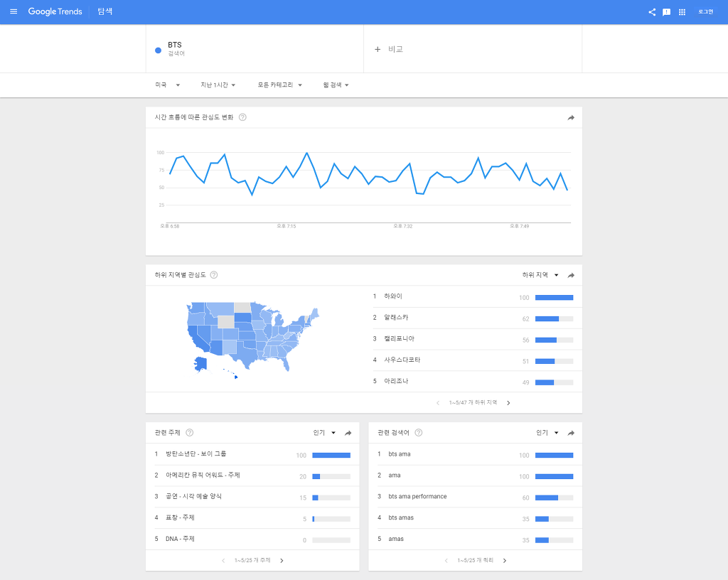The height and width of the screenshot is (580, 728).
Task: Go to next page of related topics
Action: click(282, 561)
